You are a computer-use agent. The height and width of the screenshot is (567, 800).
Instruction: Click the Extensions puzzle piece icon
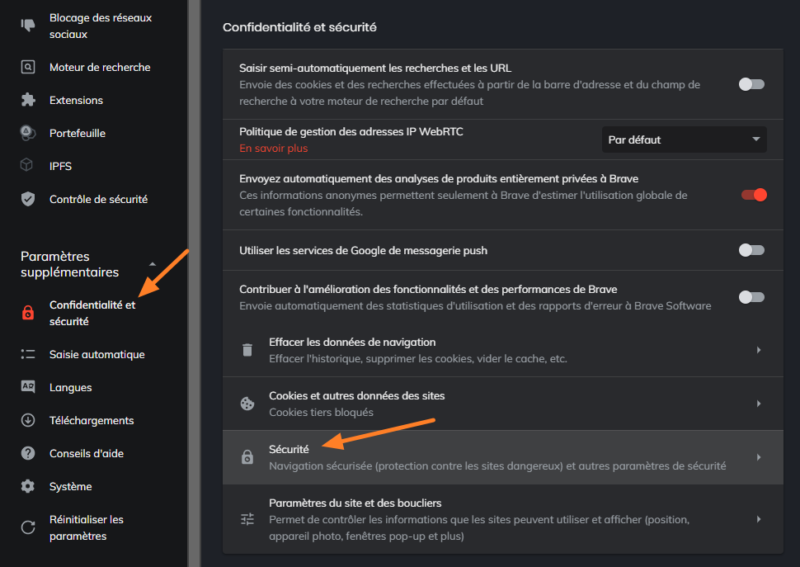click(28, 100)
